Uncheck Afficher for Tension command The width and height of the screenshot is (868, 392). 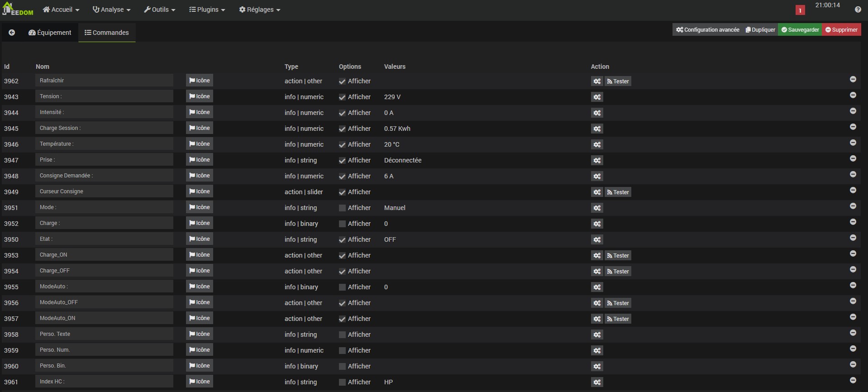[x=342, y=97]
